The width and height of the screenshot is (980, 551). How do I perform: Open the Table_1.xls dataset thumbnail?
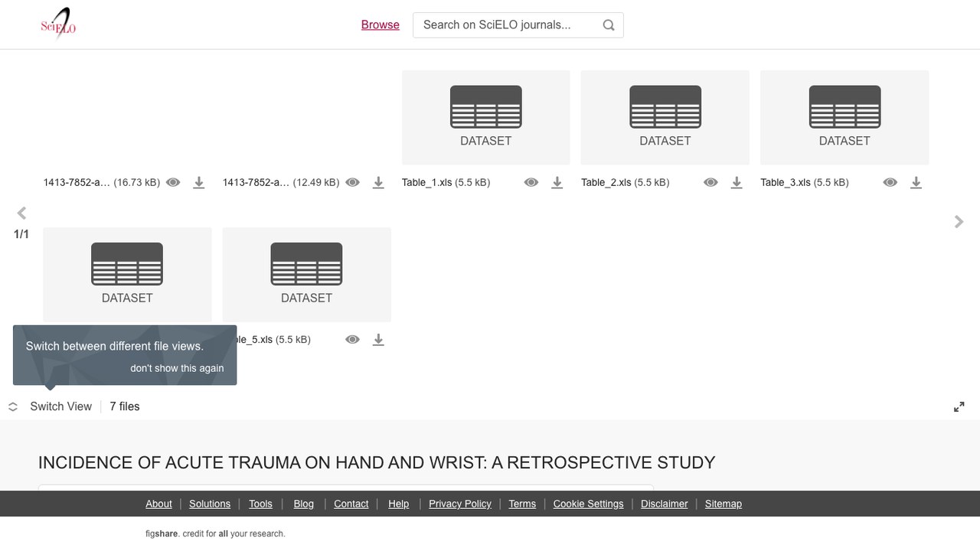point(486,117)
